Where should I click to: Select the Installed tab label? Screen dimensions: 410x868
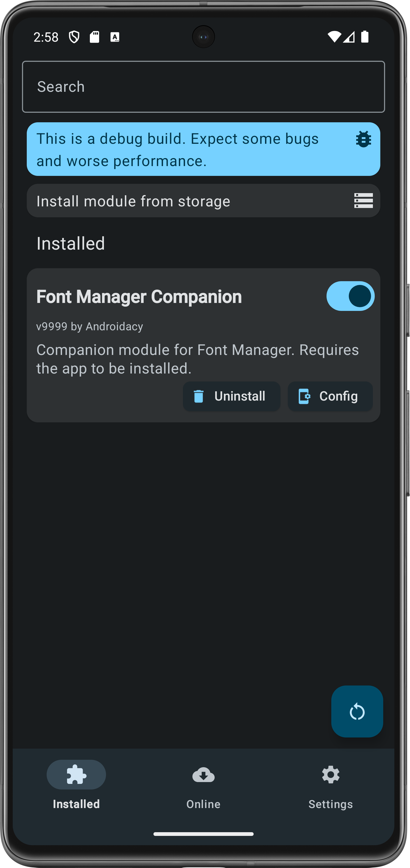coord(76,804)
